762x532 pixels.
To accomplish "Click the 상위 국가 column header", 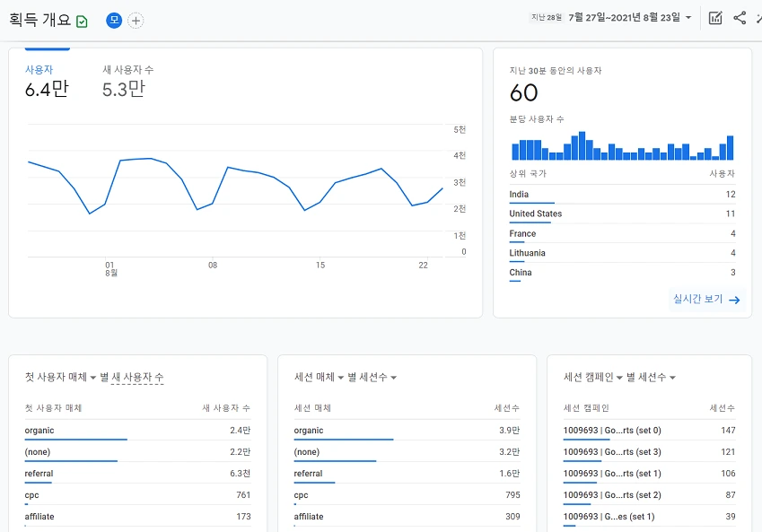I will [528, 173].
